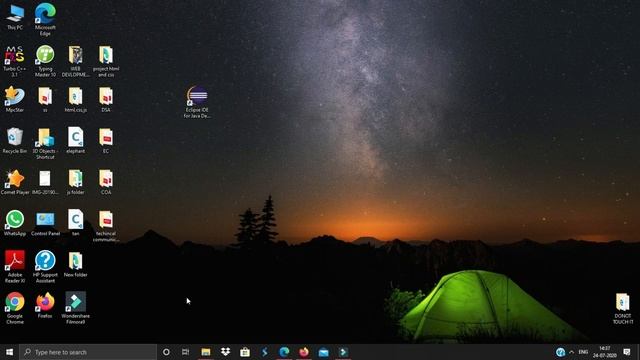Select the Firefox desktop shortcut
Viewport: 640px width, 360px height.
point(45,305)
